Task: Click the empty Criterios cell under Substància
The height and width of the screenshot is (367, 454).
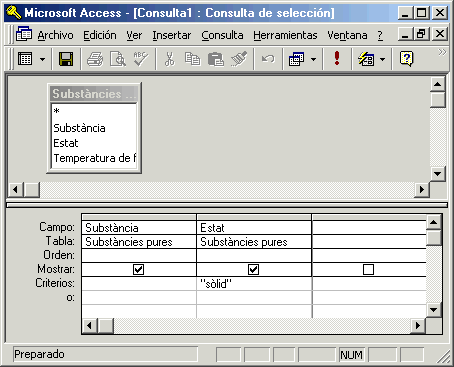Action: click(x=139, y=284)
